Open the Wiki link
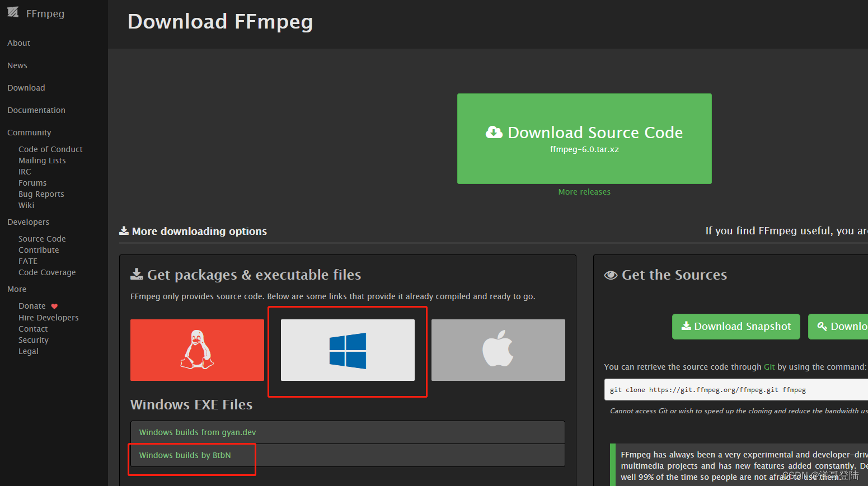 pos(26,205)
